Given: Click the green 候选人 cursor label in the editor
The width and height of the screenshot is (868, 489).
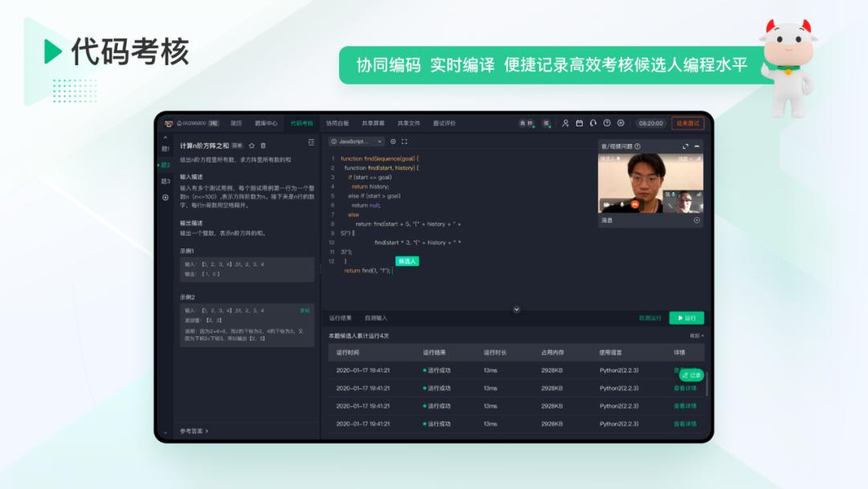Looking at the screenshot, I should point(407,261).
